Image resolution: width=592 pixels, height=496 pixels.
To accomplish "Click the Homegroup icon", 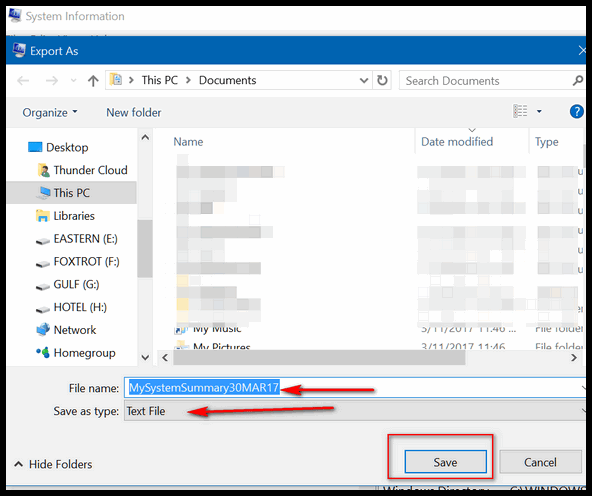I will pyautogui.click(x=43, y=353).
